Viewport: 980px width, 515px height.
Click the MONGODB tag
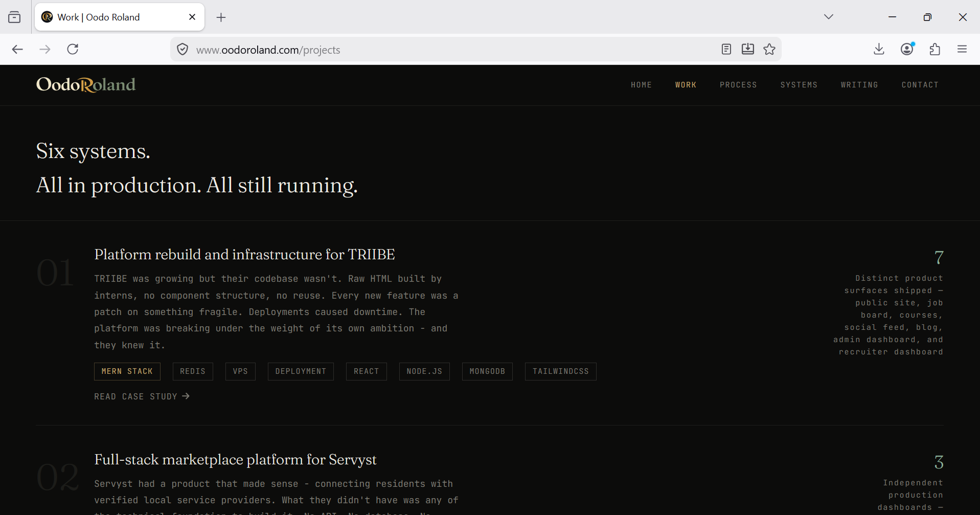487,371
